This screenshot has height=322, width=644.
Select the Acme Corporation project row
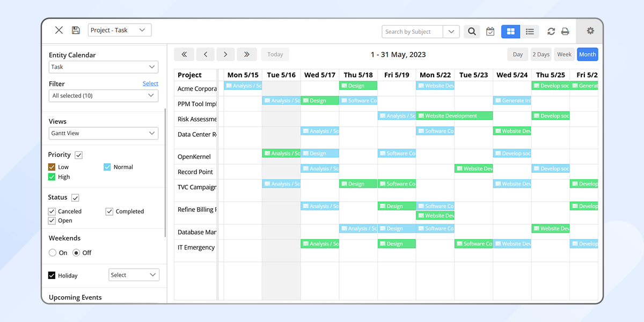coord(196,89)
